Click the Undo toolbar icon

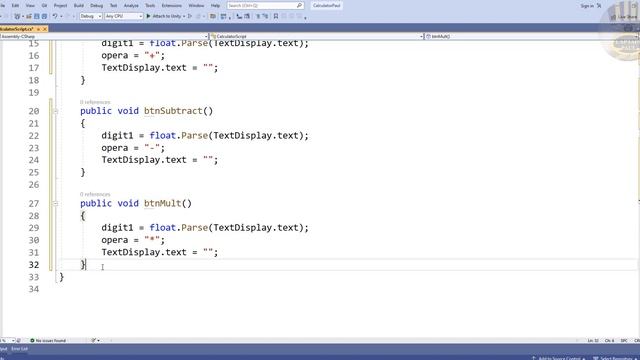click(55, 16)
